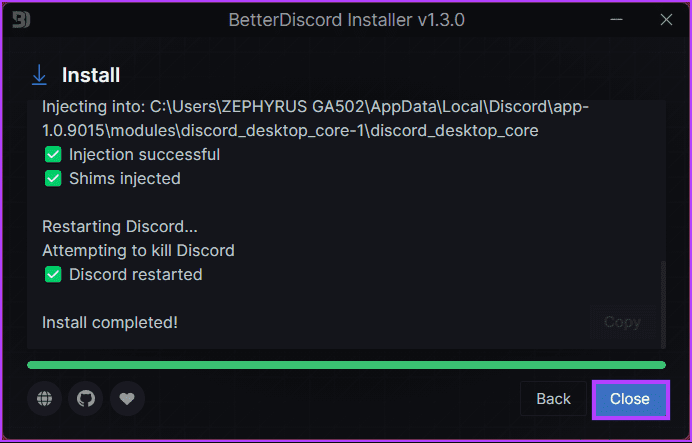Click the Restarting Discord... log line
The image size is (692, 443).
click(120, 226)
